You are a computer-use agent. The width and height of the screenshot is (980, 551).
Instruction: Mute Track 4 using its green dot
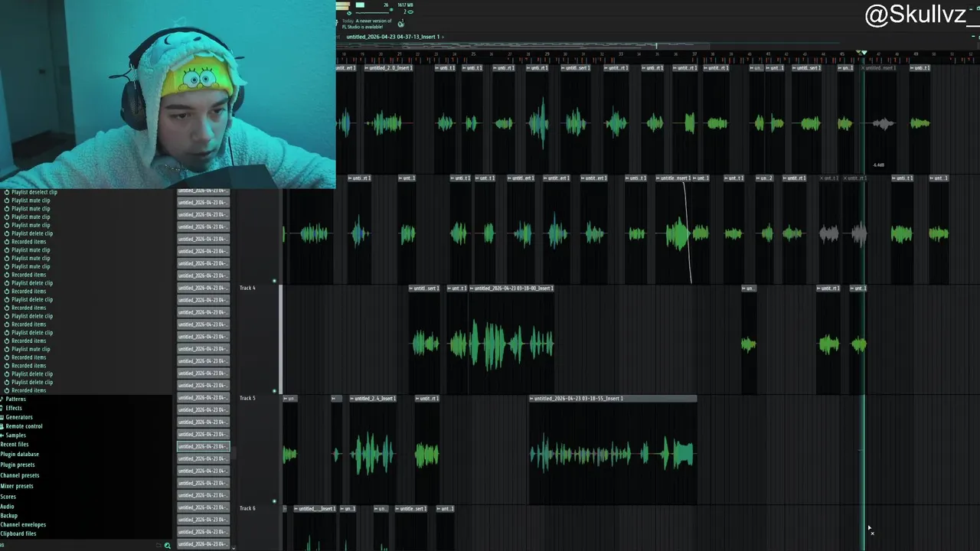tap(274, 391)
